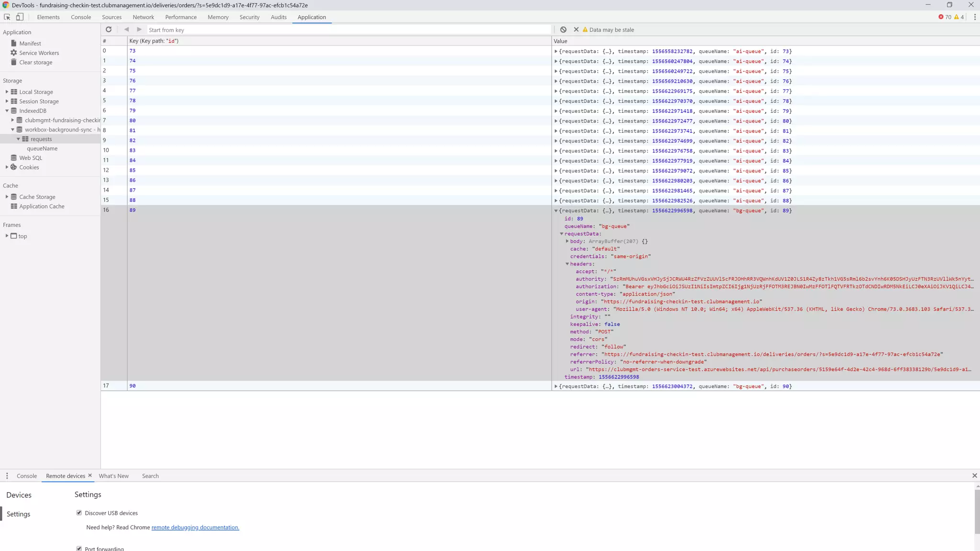Click the clear object store icon
This screenshot has height=551, width=980.
coord(563,30)
